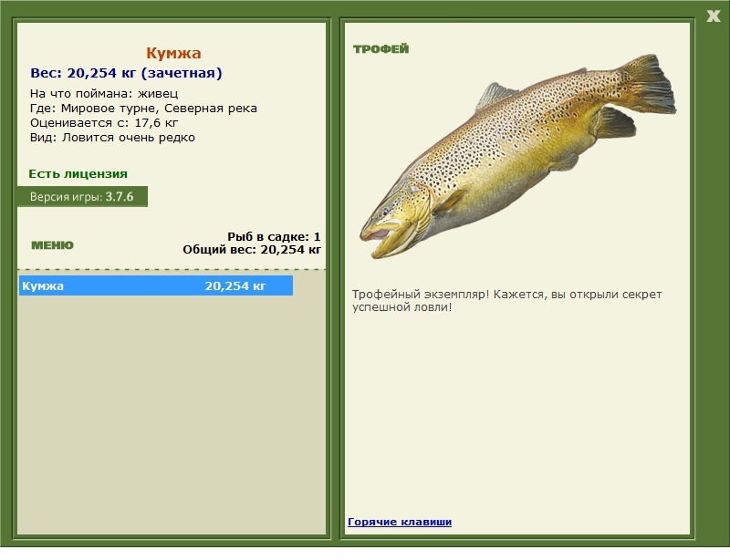Close the trophy window with the X
Viewport: 730px width, 560px height.
pos(713,16)
